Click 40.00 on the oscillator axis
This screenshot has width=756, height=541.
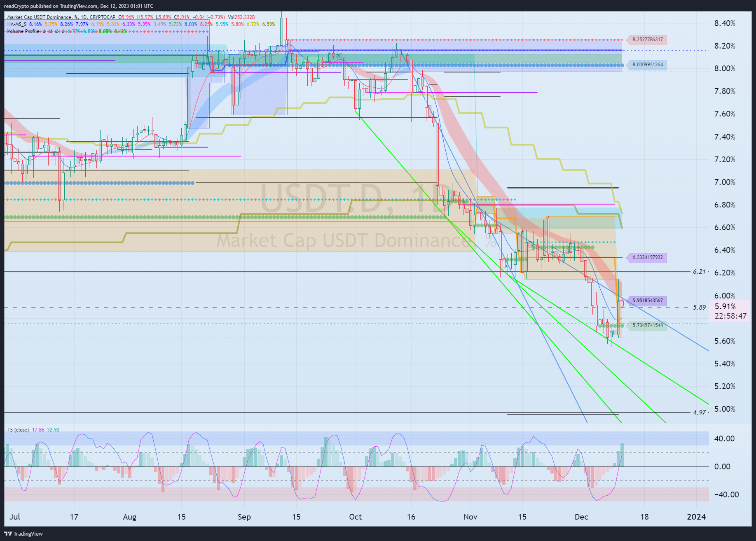[724, 438]
